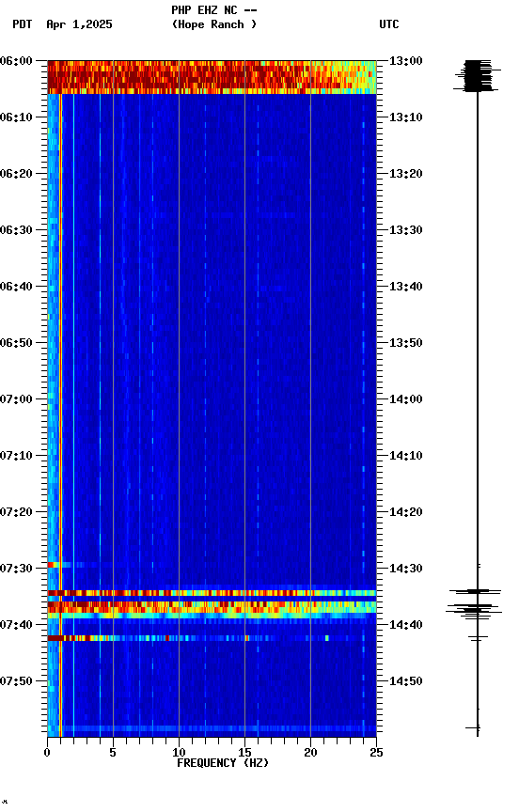Image resolution: width=519 pixels, height=812 pixels.
Task: Click the 'UTC' timezone label
Action: click(389, 24)
